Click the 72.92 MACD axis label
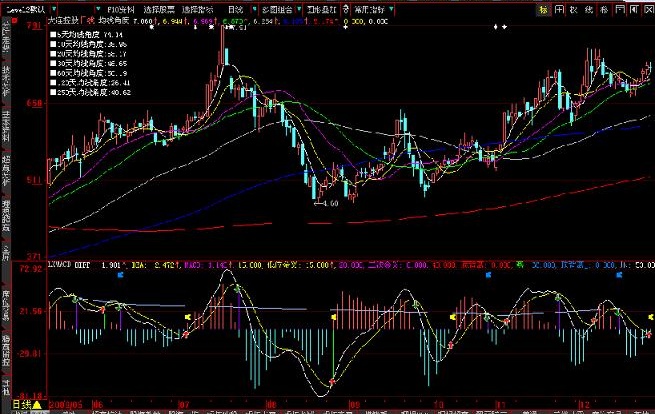 click(x=31, y=269)
